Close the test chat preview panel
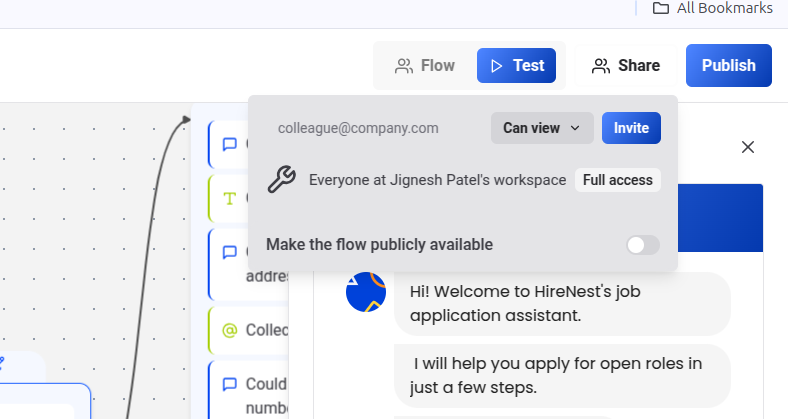 coord(747,147)
